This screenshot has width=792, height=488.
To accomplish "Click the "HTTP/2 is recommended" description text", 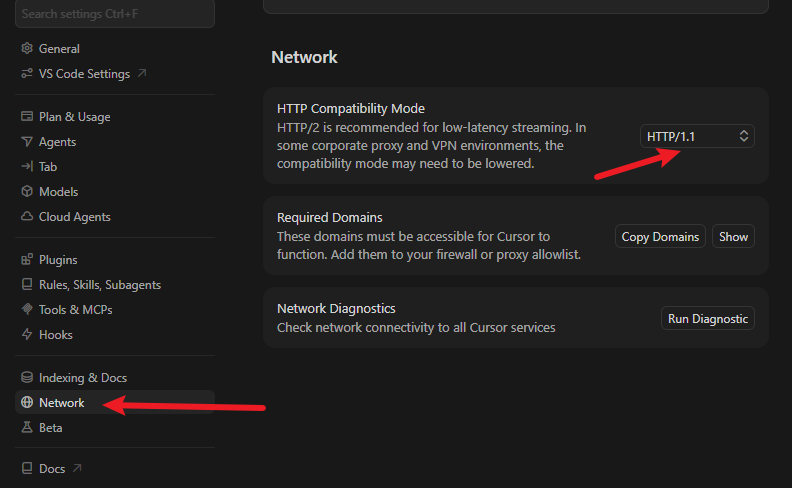I will coord(432,145).
